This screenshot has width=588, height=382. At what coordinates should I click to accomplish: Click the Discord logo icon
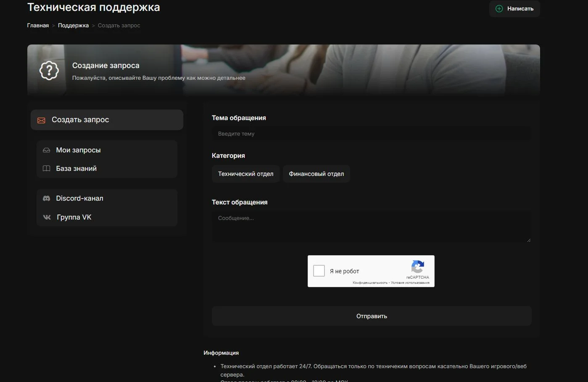pos(47,199)
